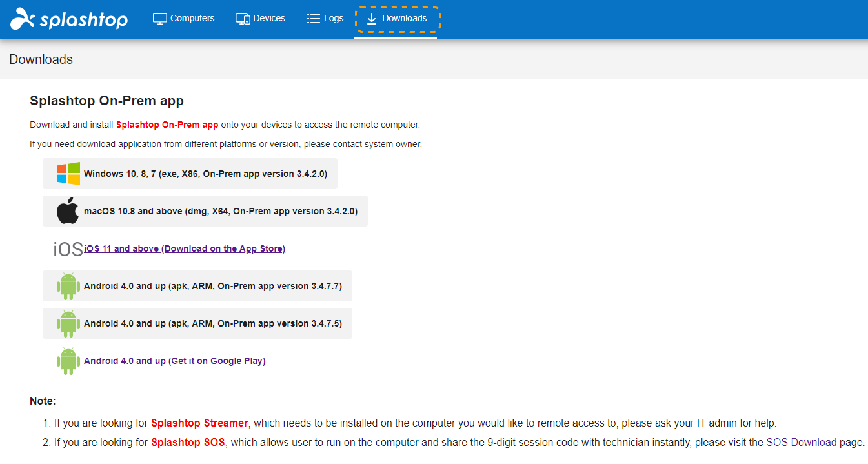Screen dimensions: 868x464
Task: Click the Devices icon in navbar
Action: coord(243,19)
